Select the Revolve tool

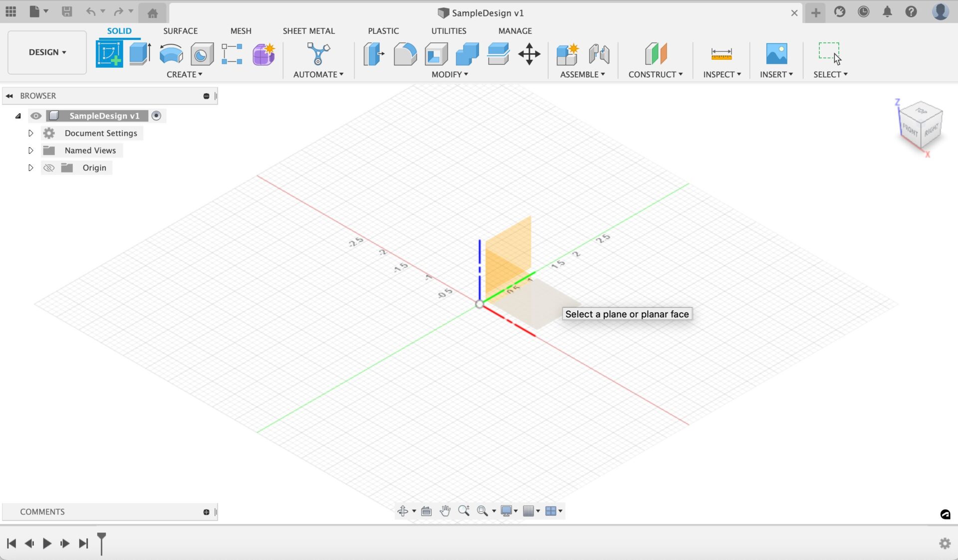[x=171, y=53]
